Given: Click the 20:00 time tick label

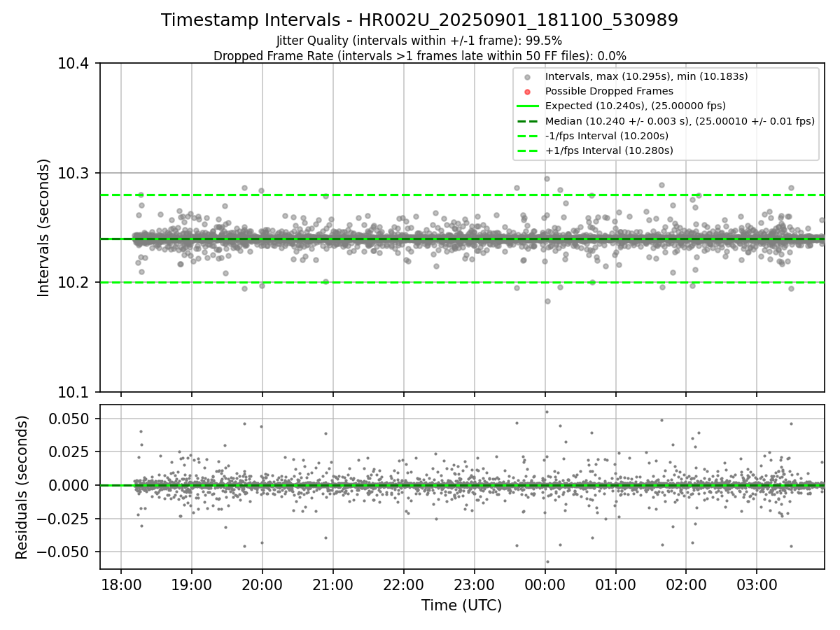Looking at the screenshot, I should (x=262, y=584).
